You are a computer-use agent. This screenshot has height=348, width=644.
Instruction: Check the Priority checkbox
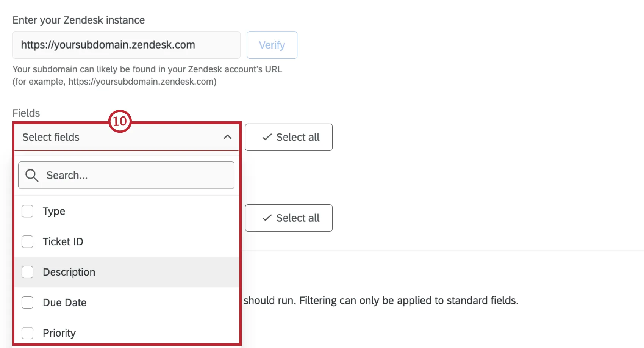27,332
